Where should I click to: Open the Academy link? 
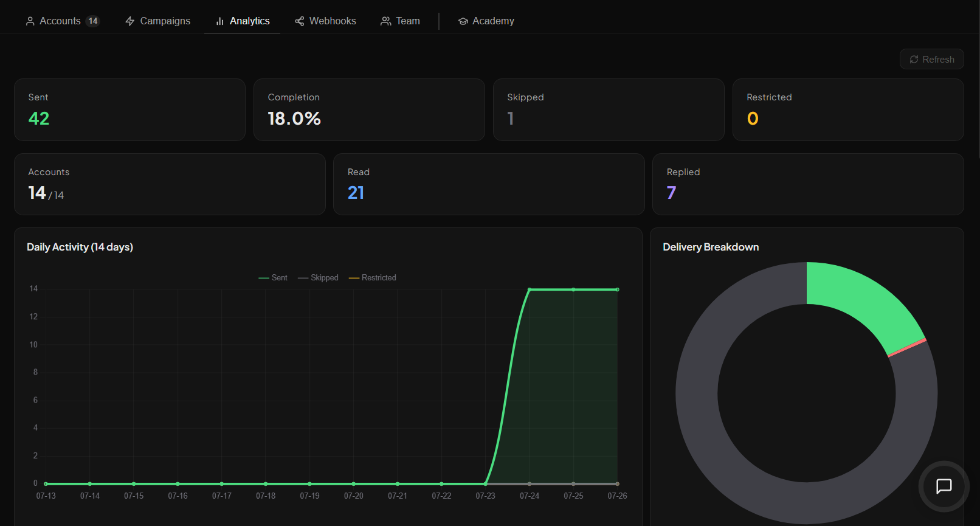coord(486,21)
